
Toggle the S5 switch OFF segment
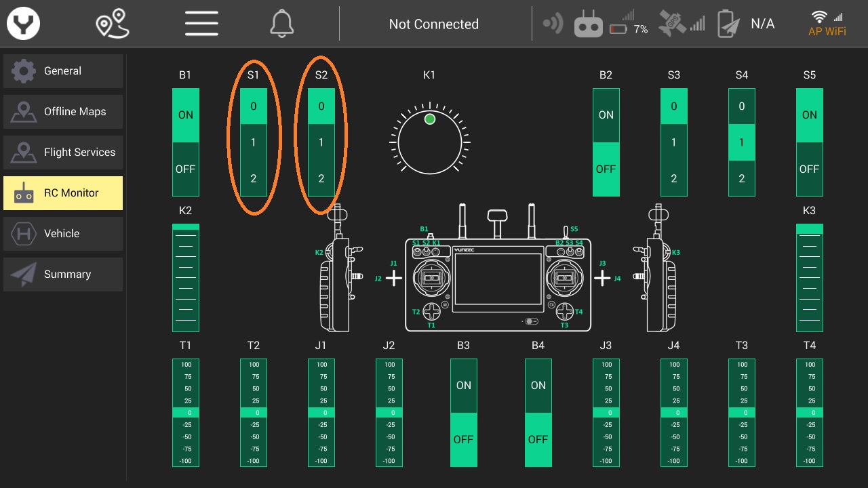point(809,169)
